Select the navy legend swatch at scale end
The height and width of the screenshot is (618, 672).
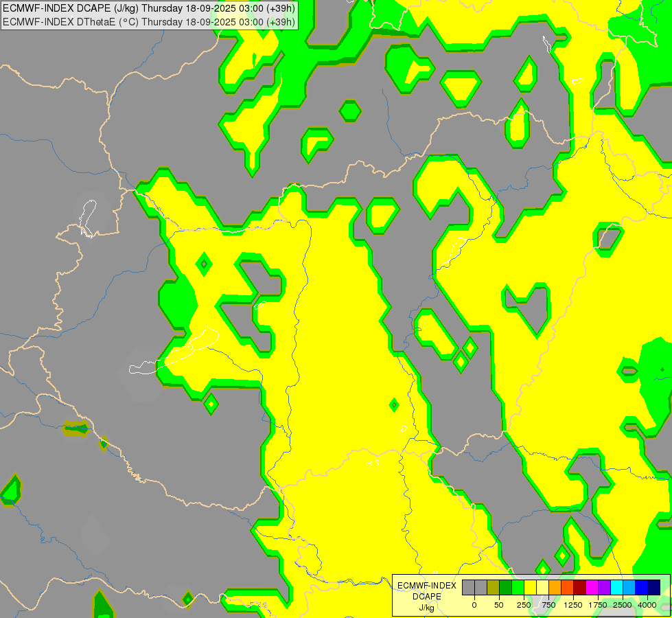pos(653,588)
